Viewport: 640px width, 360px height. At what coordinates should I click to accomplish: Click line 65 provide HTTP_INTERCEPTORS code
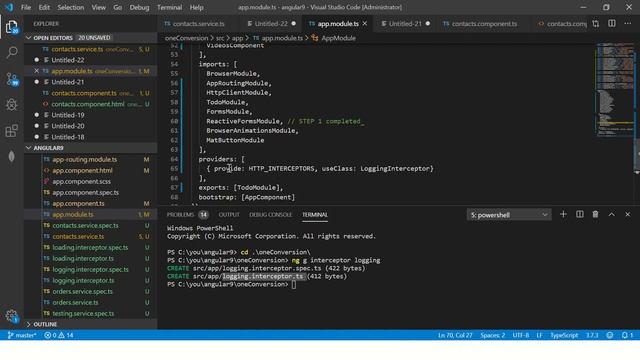coord(320,169)
